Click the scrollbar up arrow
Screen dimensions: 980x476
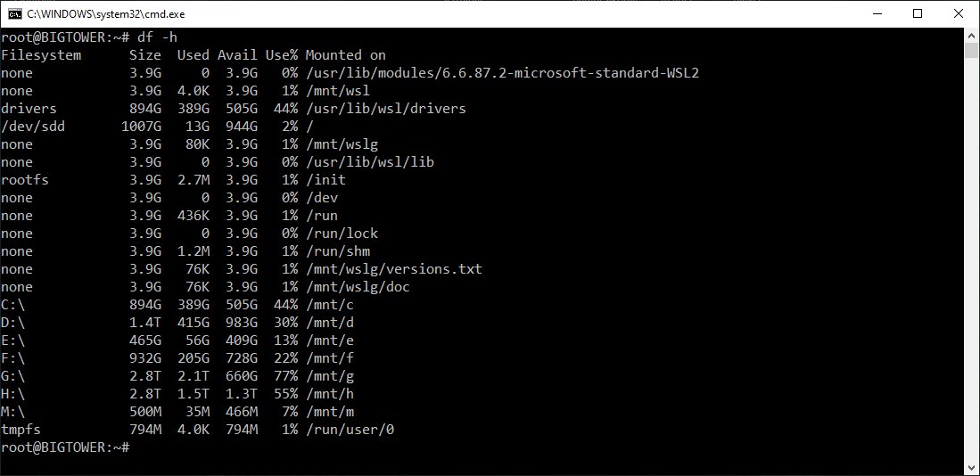(972, 36)
